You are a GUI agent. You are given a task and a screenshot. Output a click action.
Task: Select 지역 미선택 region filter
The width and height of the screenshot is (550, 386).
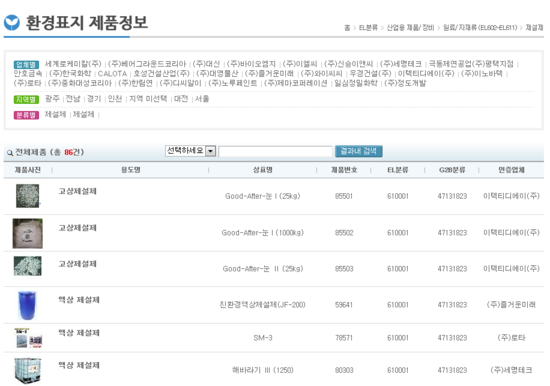click(x=148, y=99)
